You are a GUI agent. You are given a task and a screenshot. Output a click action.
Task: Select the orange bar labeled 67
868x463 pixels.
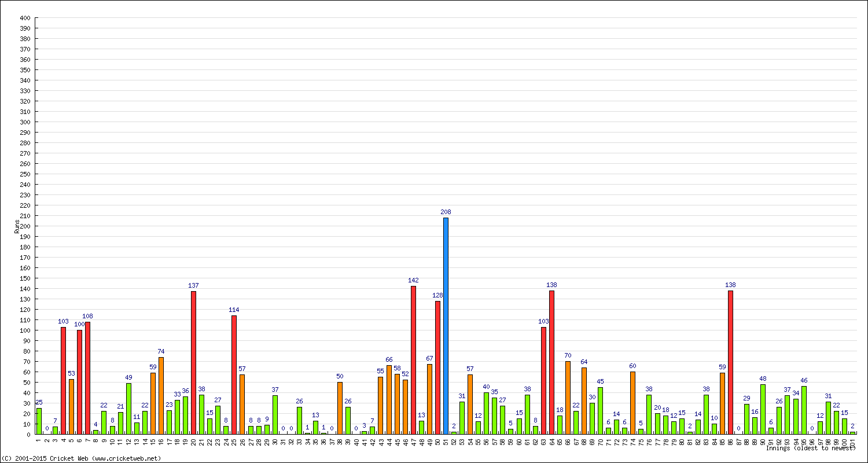coord(429,399)
